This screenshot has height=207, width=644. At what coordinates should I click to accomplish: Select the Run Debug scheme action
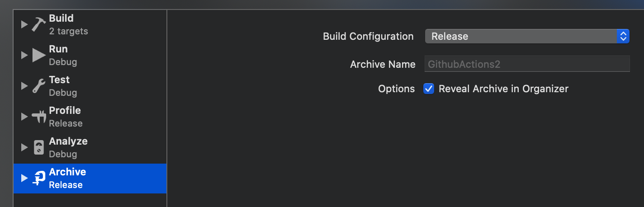click(x=90, y=55)
